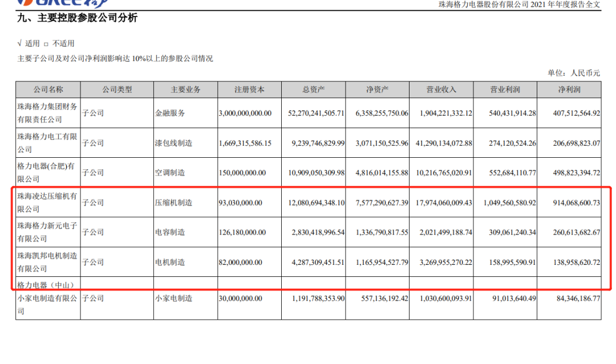Click registered capital 3,000,000,000.00
The height and width of the screenshot is (364, 616).
245,113
